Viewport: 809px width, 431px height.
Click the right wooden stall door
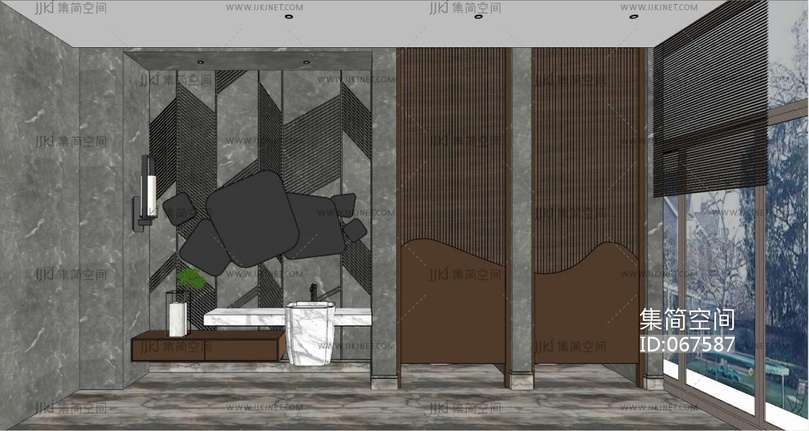tap(585, 310)
